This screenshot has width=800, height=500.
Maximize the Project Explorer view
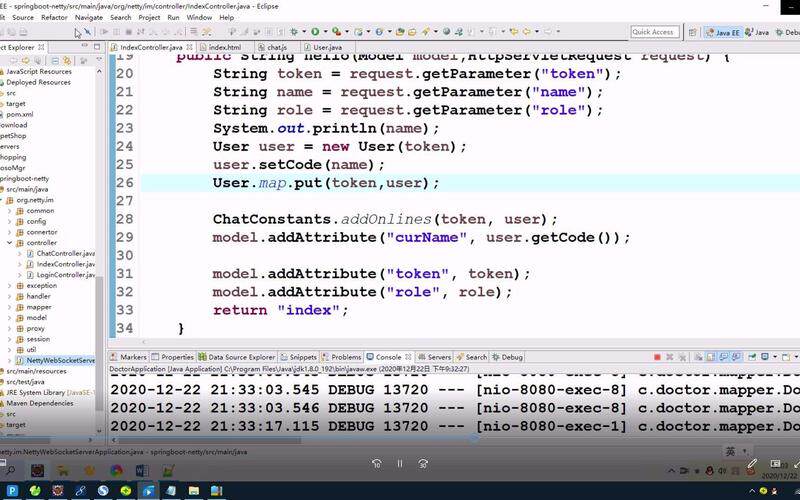pos(96,46)
